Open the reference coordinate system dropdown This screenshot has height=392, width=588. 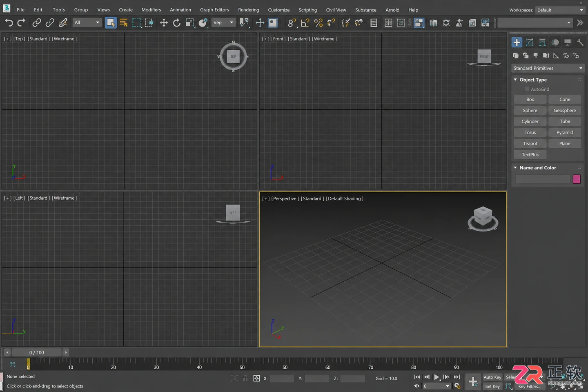click(223, 22)
